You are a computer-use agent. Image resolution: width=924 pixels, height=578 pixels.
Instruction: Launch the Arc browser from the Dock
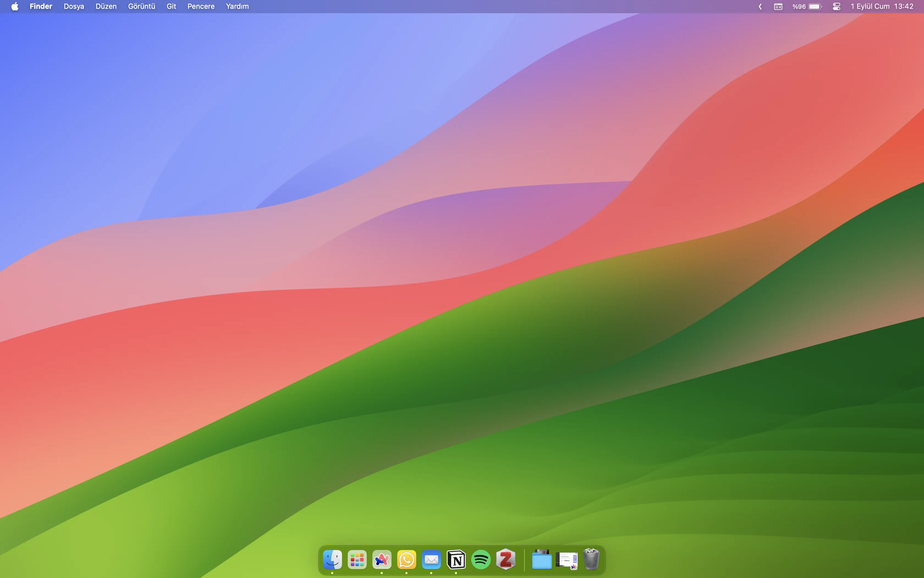pos(382,560)
